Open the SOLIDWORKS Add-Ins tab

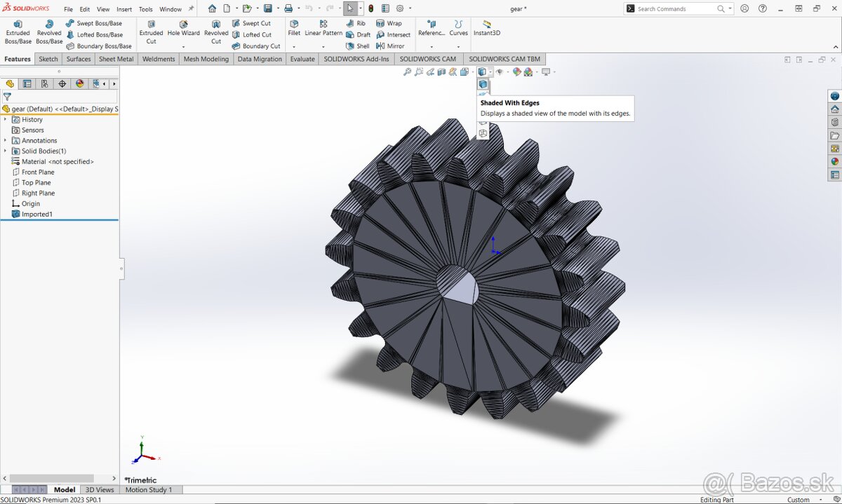356,59
